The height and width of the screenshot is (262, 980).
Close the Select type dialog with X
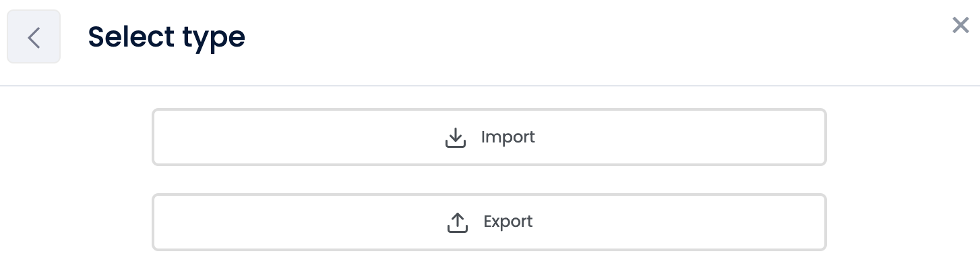[x=960, y=26]
